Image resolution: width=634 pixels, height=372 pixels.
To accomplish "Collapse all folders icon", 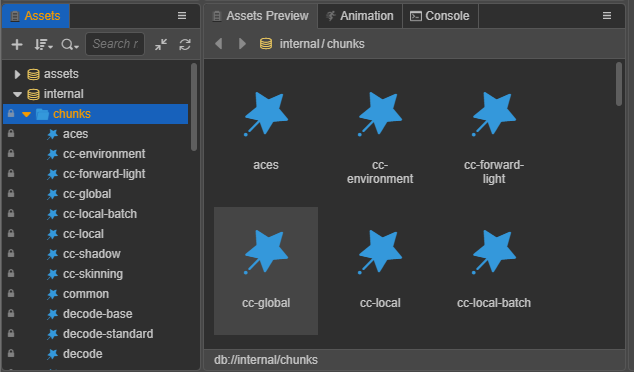I will [x=161, y=44].
